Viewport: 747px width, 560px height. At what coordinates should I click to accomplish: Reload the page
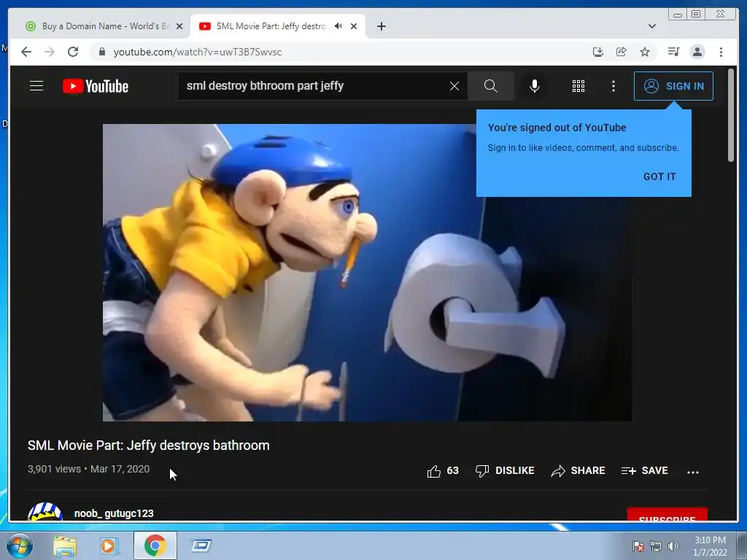[x=73, y=52]
